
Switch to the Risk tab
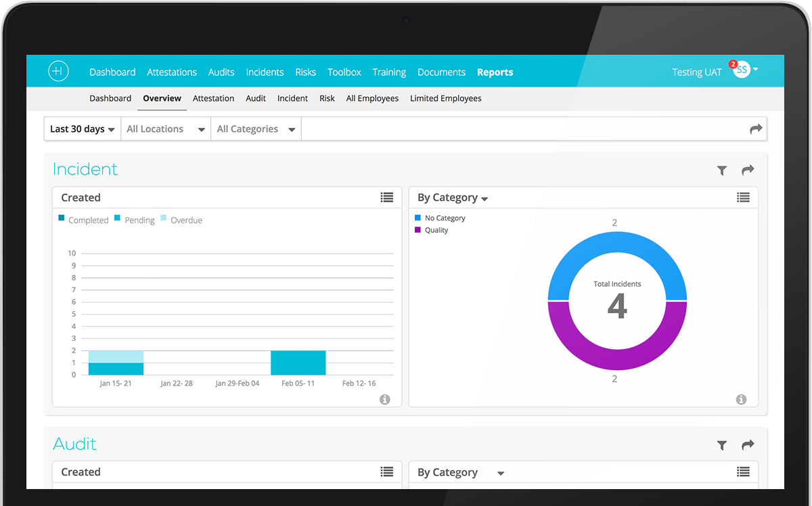tap(327, 98)
